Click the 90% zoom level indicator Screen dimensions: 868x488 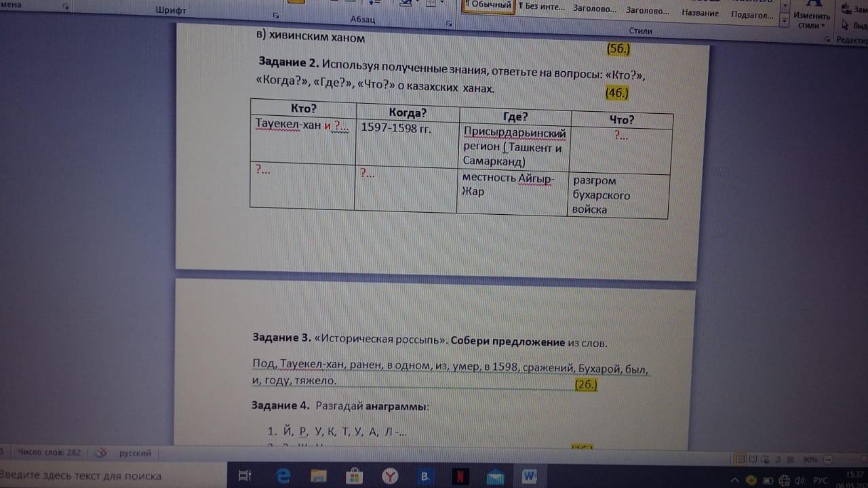810,460
